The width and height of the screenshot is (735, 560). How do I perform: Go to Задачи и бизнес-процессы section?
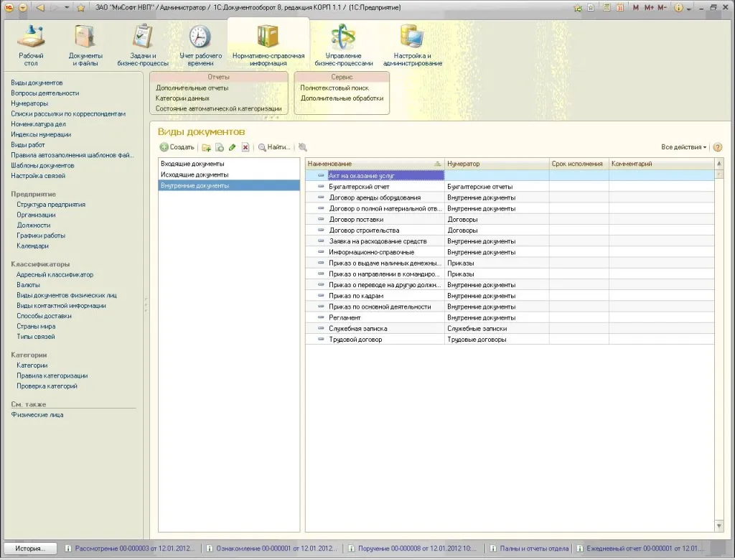[142, 44]
